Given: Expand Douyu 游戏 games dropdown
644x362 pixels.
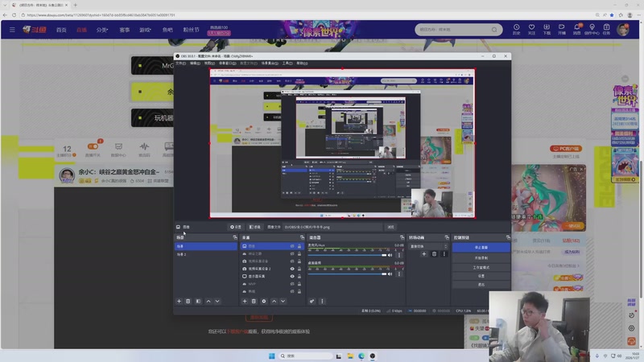Looking at the screenshot, I should (145, 30).
